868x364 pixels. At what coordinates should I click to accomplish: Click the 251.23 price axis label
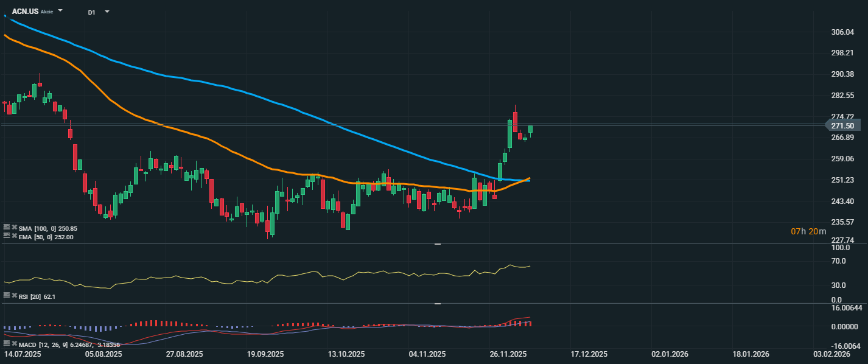(x=842, y=180)
